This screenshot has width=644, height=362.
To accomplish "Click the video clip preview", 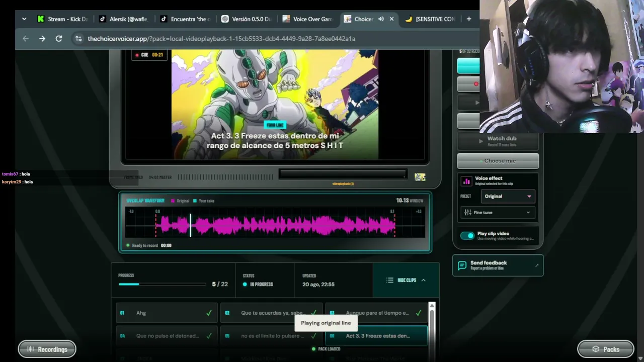I will [x=275, y=105].
